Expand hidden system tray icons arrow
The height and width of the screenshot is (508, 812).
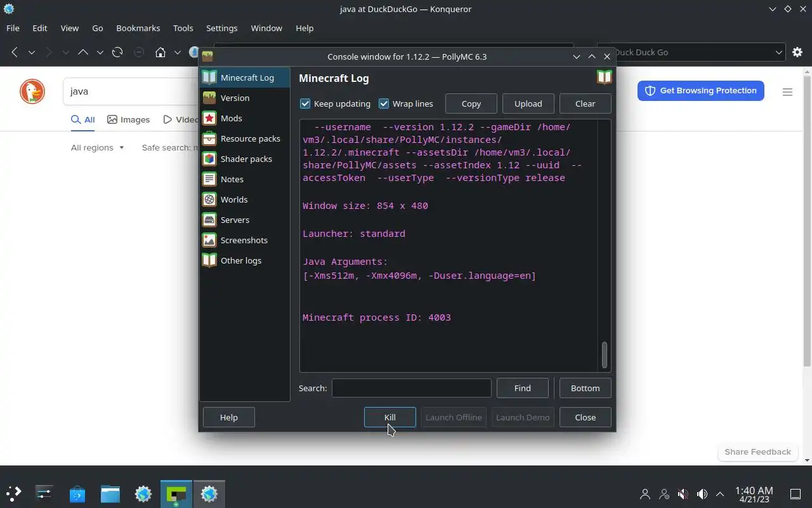[x=720, y=494]
